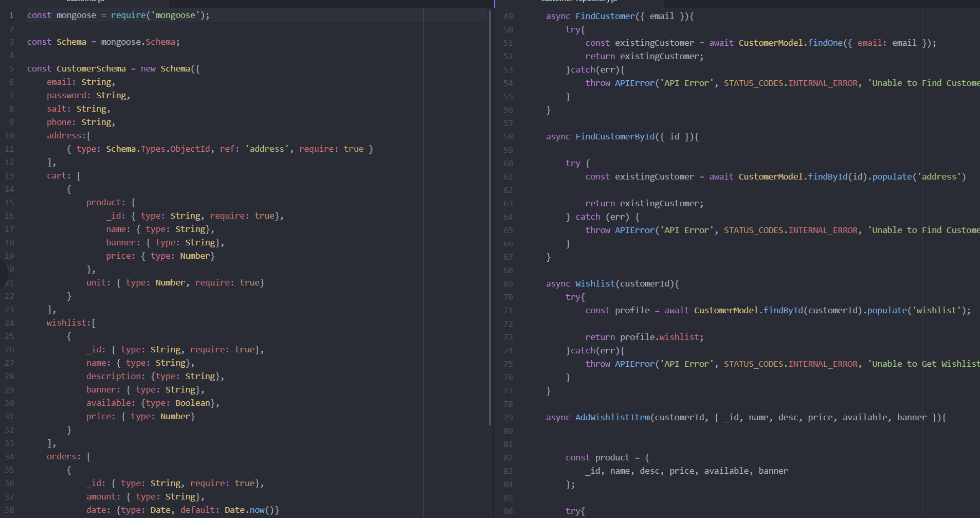Screen dimensions: 980x518
Task: Click the 'amount' key on line 37
Action: point(101,496)
